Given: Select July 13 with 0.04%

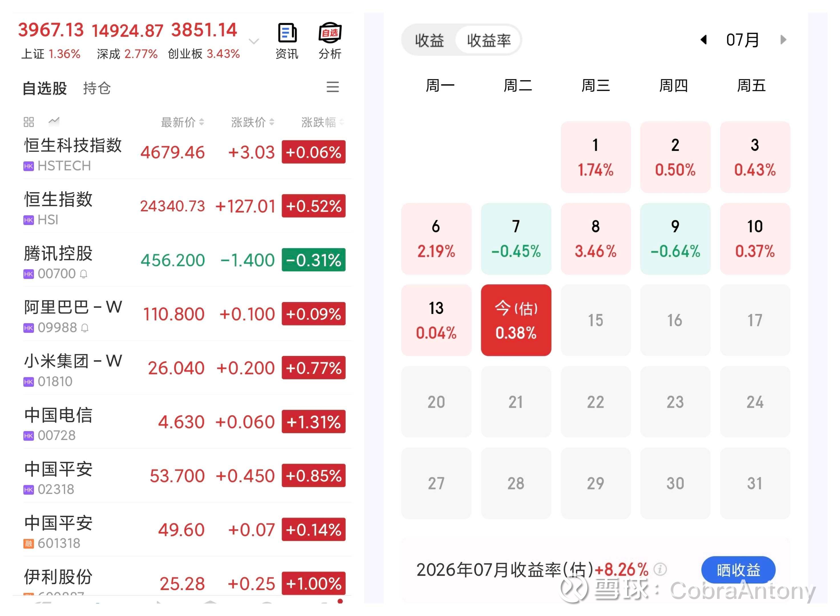Looking at the screenshot, I should click(436, 320).
